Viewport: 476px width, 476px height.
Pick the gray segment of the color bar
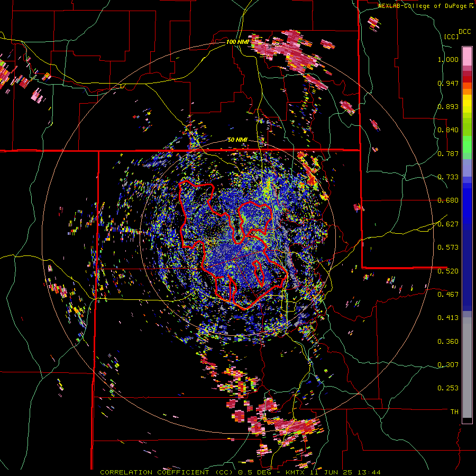[x=467, y=368]
